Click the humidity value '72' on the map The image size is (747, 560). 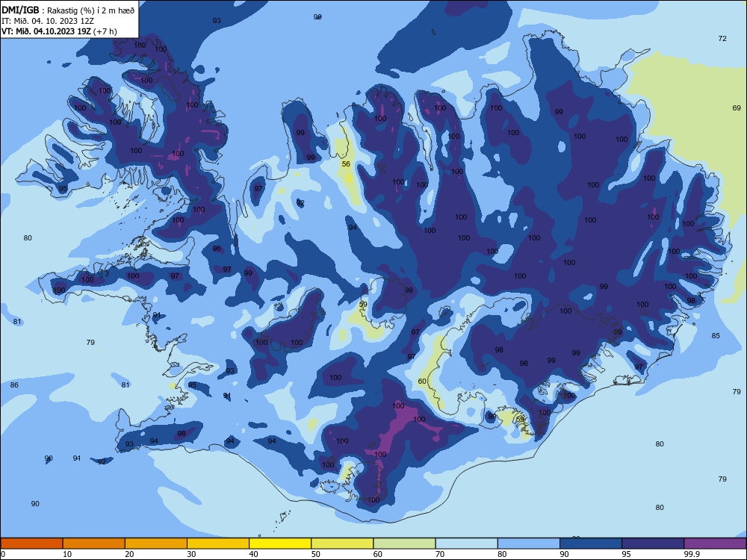coord(722,39)
